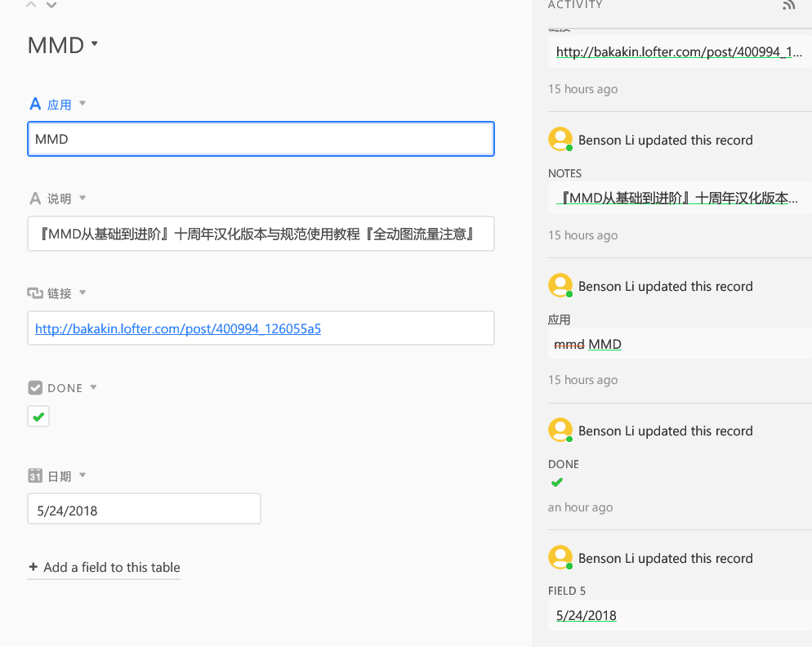This screenshot has width=812, height=647.
Task: Click the NOTES activity text 『MMD从基础到进阶』
Action: [677, 198]
